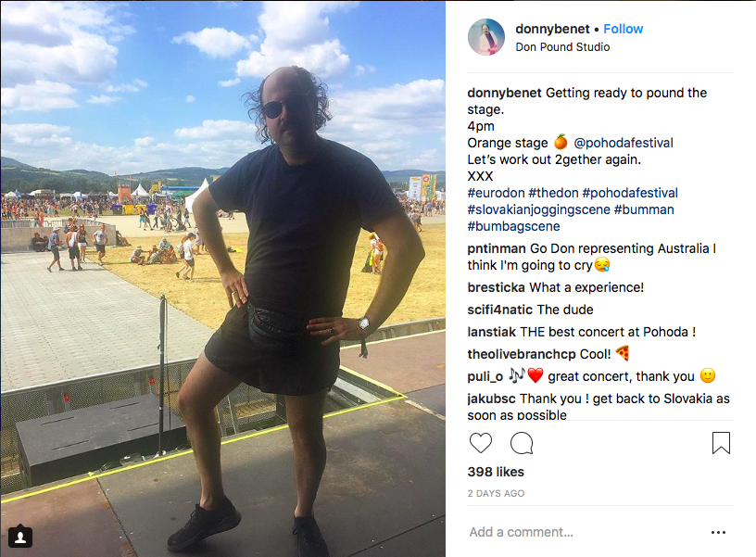Open the #bumbagscene hashtag
Viewport: 756px width, 557px height.
click(513, 226)
